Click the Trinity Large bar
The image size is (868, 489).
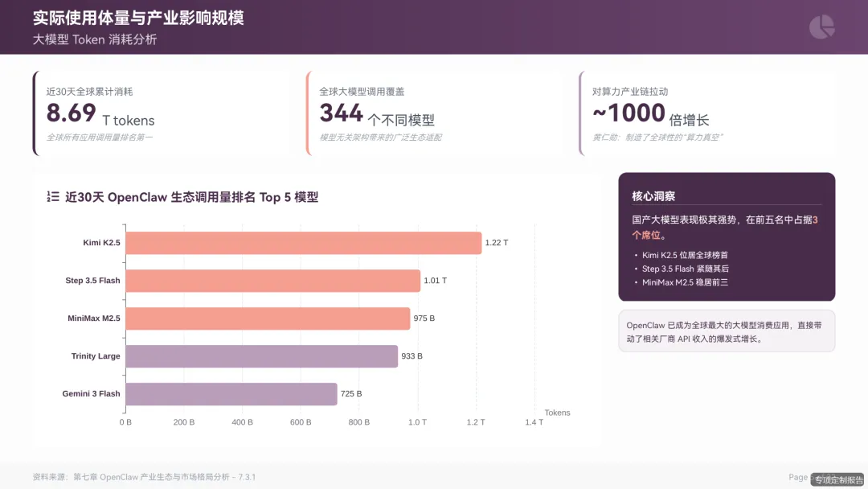point(262,356)
